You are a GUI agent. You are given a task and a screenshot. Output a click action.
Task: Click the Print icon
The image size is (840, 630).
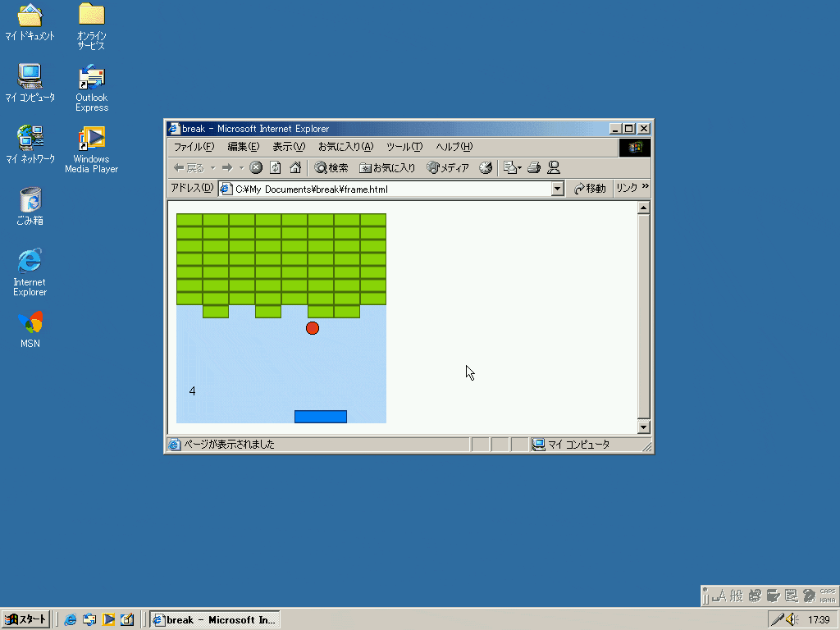(534, 167)
